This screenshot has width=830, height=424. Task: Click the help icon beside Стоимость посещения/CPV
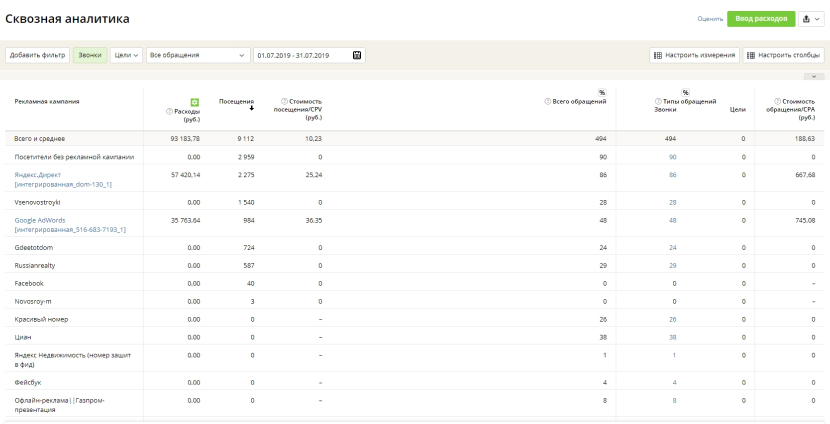click(284, 101)
